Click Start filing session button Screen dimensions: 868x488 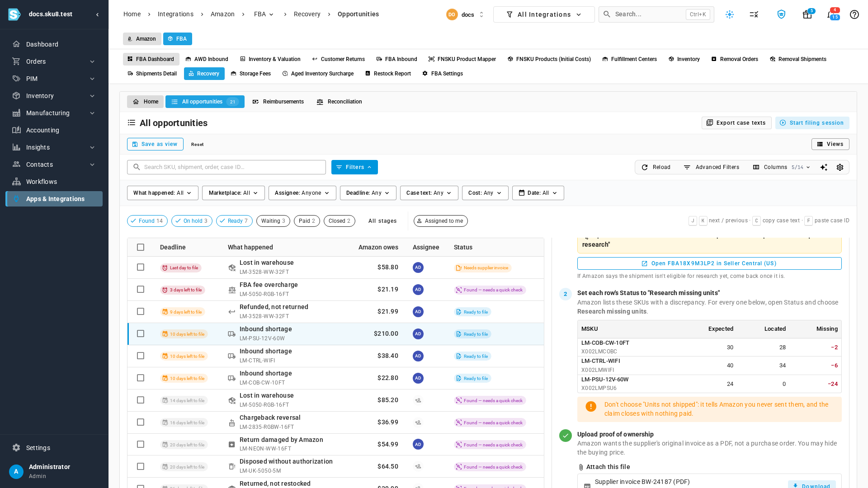[812, 123]
